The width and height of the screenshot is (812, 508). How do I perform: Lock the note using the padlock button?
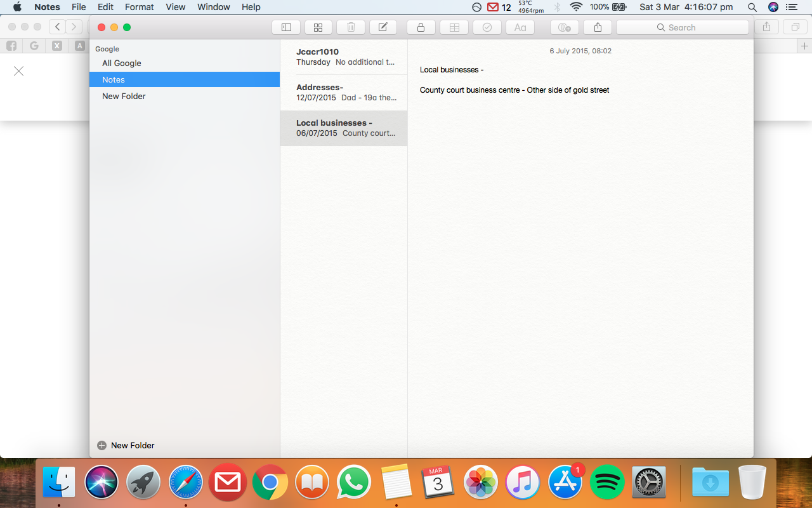421,27
